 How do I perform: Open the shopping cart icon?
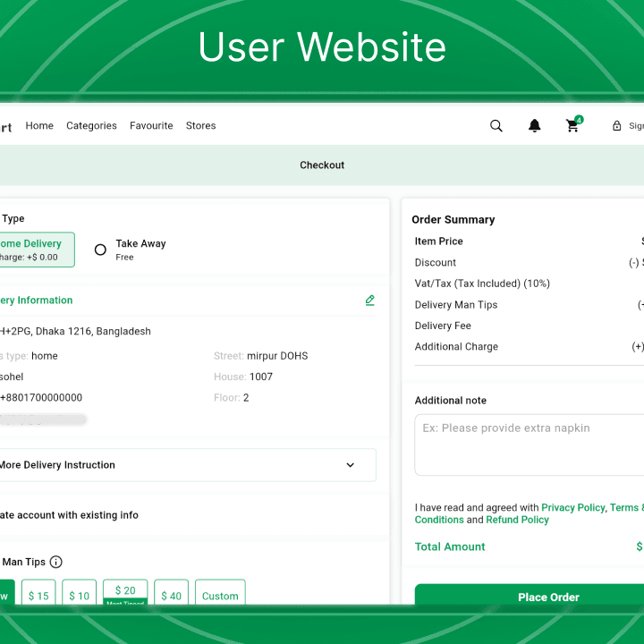pyautogui.click(x=572, y=126)
